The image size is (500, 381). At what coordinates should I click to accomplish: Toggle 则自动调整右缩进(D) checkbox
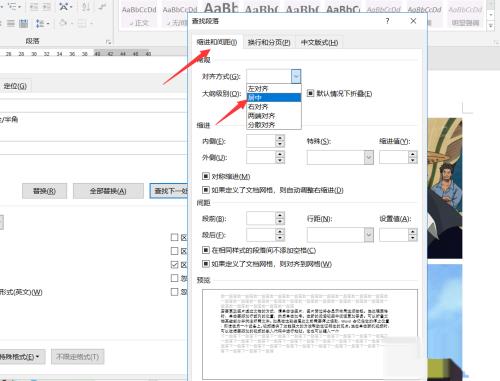206,190
